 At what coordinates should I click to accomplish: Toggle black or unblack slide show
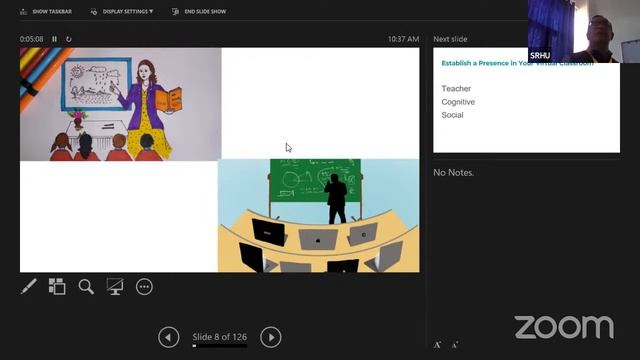point(115,287)
